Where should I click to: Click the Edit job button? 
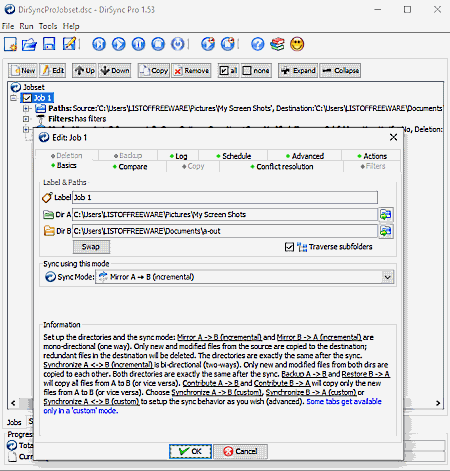(52, 71)
